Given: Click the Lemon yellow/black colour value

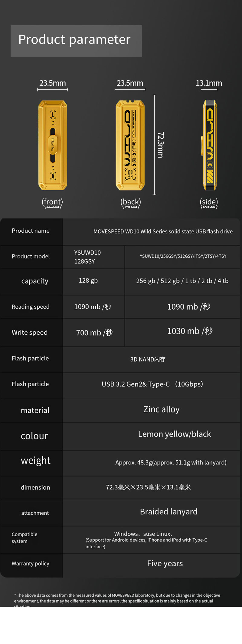Looking at the screenshot, I should pos(175,434).
